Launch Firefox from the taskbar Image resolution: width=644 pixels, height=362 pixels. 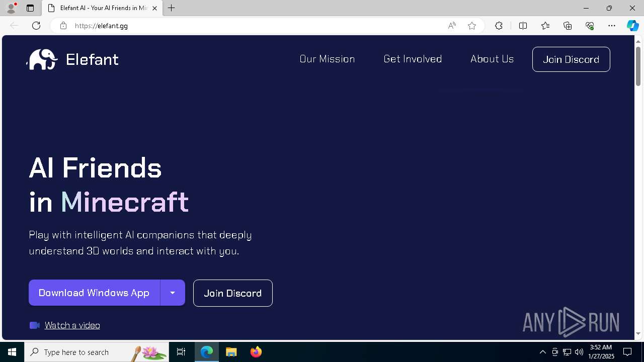(x=256, y=352)
